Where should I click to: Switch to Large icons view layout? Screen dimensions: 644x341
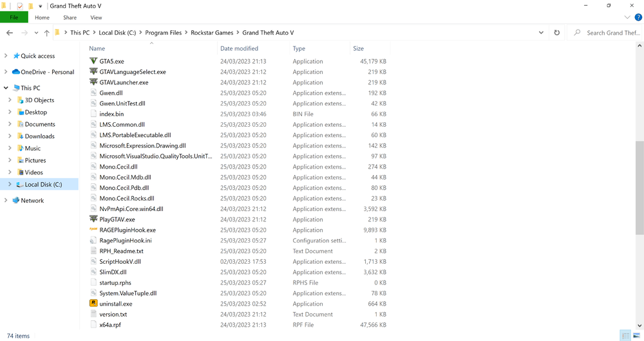636,335
